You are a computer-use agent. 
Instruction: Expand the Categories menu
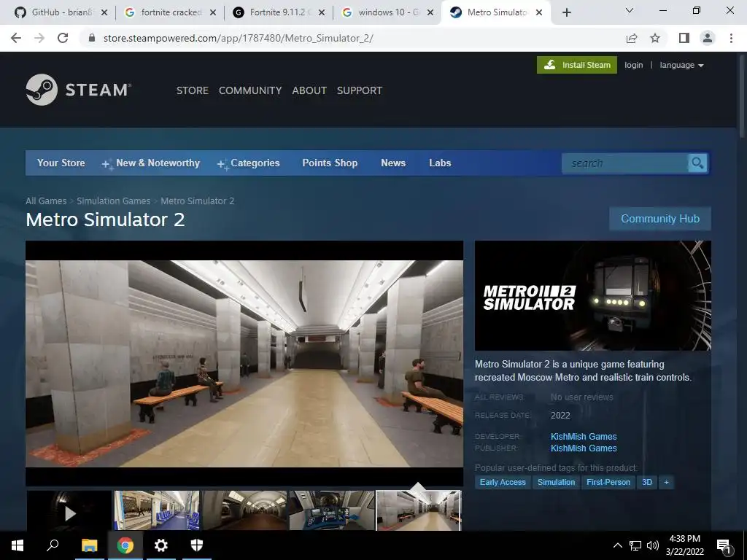[x=249, y=163]
